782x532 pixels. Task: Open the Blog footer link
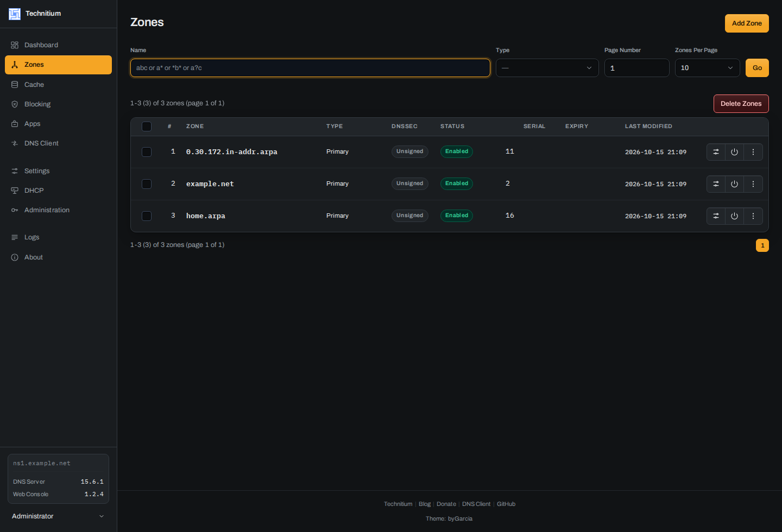(x=425, y=504)
